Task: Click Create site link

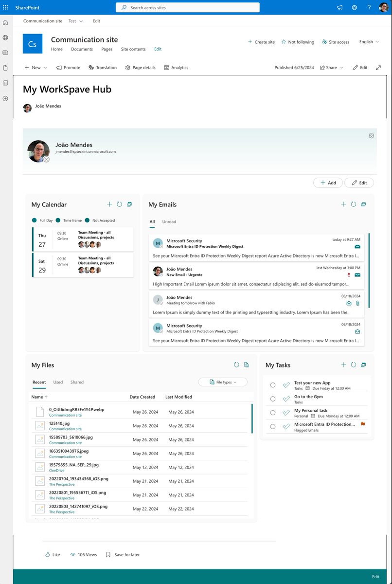Action: click(x=261, y=42)
